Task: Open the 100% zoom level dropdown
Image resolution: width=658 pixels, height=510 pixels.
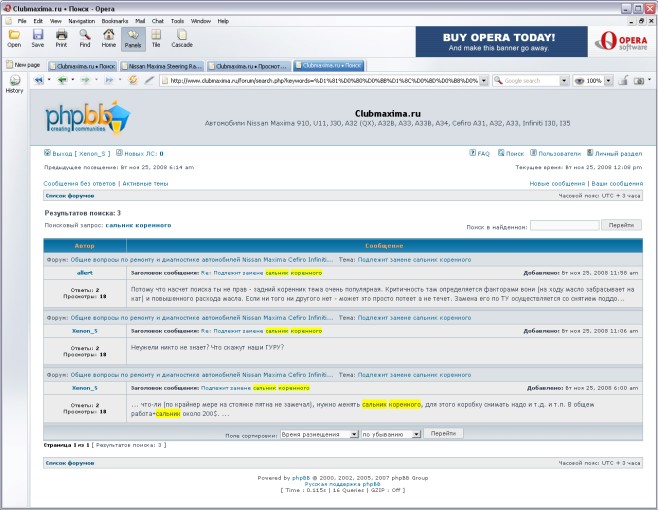Action: 609,80
